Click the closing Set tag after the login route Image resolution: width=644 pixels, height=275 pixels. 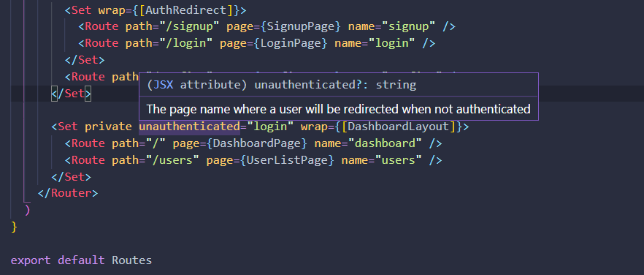tap(85, 60)
